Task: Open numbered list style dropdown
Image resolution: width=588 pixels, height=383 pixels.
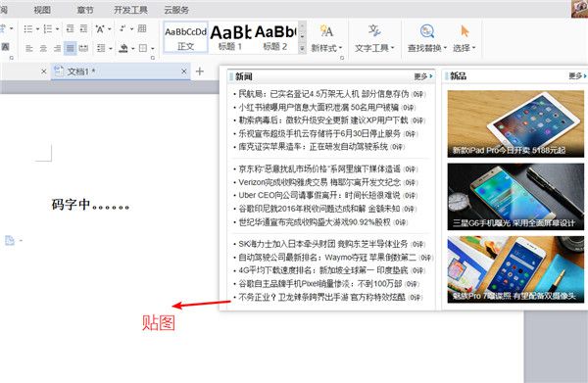Action: [58, 28]
